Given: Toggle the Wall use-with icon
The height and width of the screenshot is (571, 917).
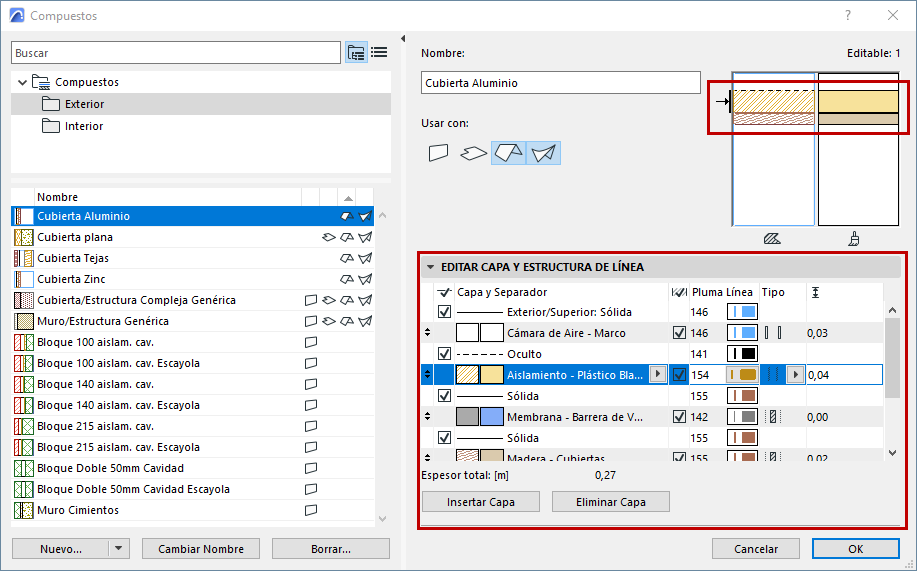Looking at the screenshot, I should coord(439,153).
